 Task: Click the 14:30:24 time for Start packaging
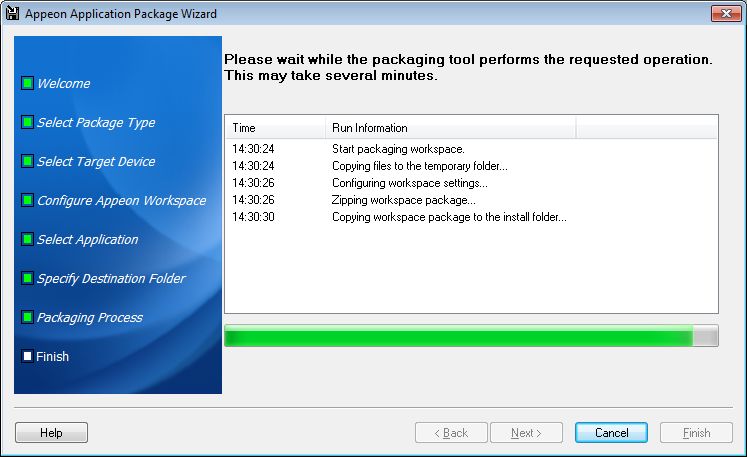(x=253, y=149)
